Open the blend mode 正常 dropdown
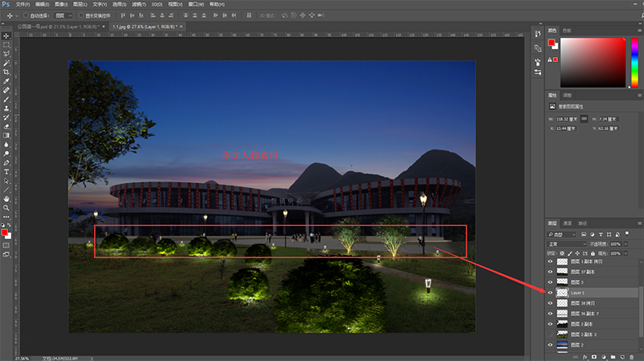 [x=567, y=243]
